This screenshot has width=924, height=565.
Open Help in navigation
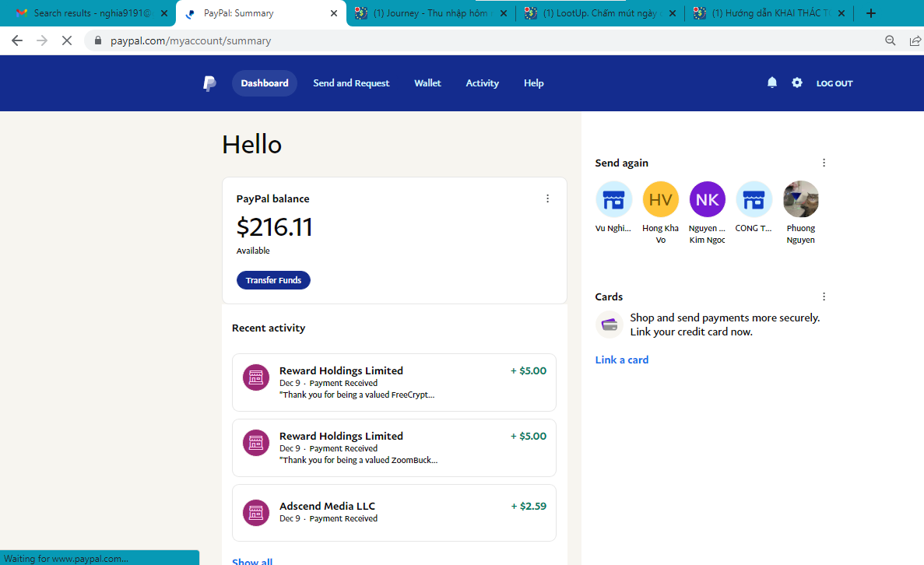pos(534,83)
